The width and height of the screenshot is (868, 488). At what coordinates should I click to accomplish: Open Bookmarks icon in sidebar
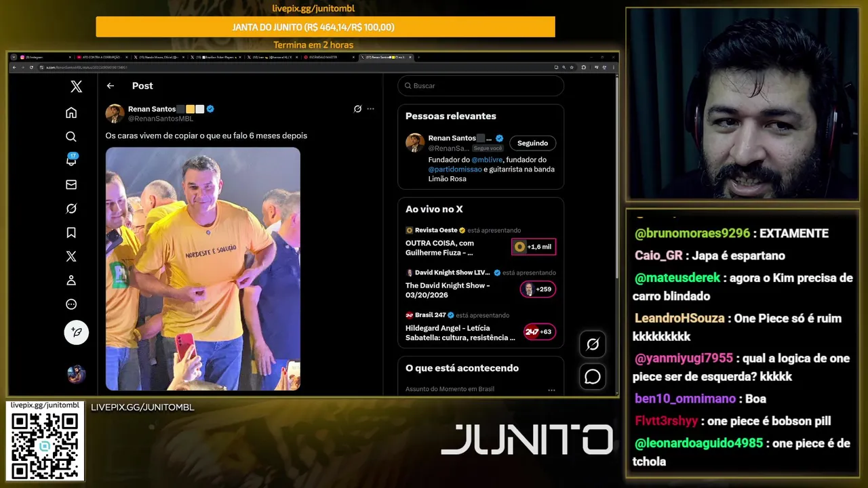coord(71,232)
